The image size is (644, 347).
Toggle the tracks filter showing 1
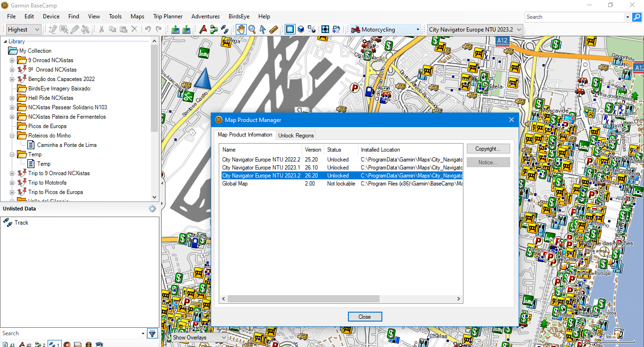[54, 345]
